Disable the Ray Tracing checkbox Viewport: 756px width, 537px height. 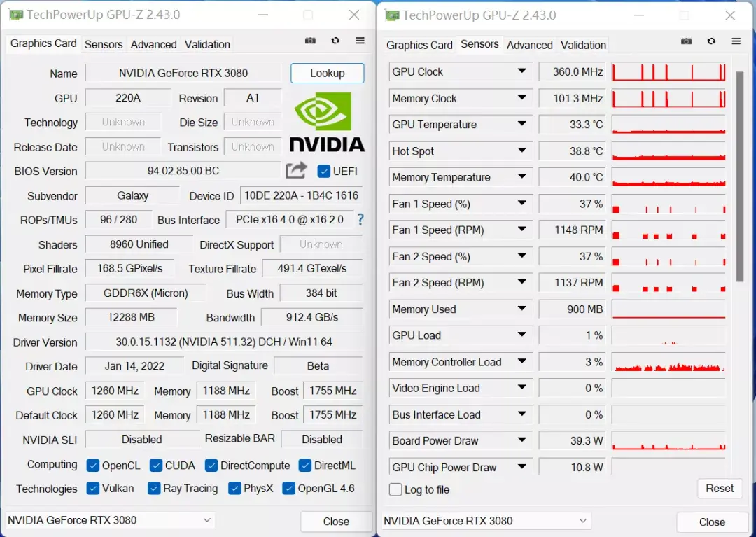tap(155, 488)
